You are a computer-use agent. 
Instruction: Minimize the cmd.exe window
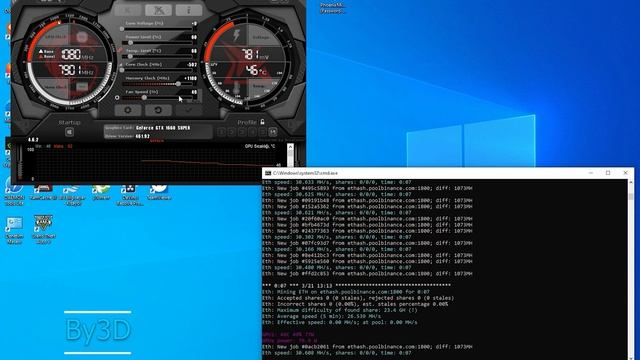[591, 173]
